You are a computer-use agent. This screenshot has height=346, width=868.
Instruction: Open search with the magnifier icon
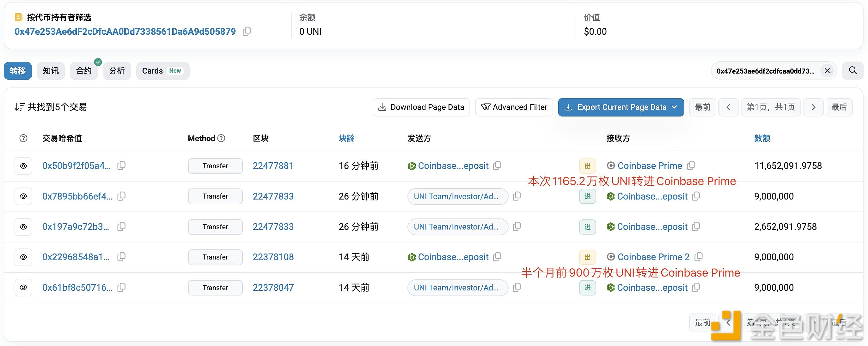853,70
